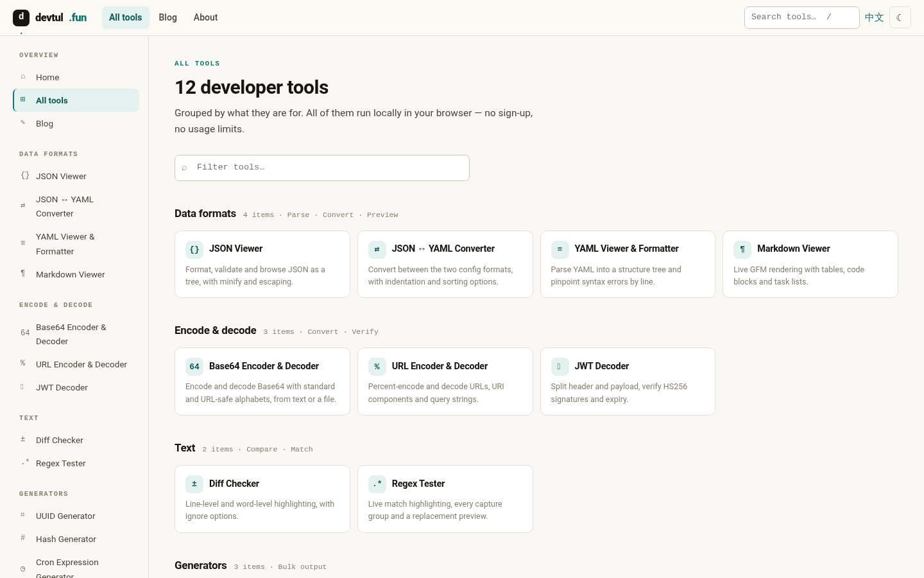Focus the Search tools field
This screenshot has width=924, height=578.
pos(801,17)
